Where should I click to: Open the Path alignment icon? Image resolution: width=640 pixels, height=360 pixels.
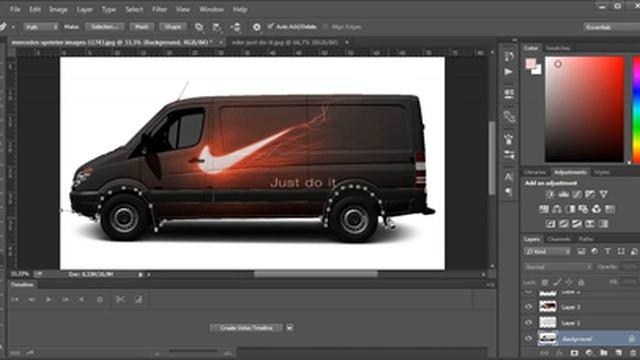pyautogui.click(x=217, y=27)
